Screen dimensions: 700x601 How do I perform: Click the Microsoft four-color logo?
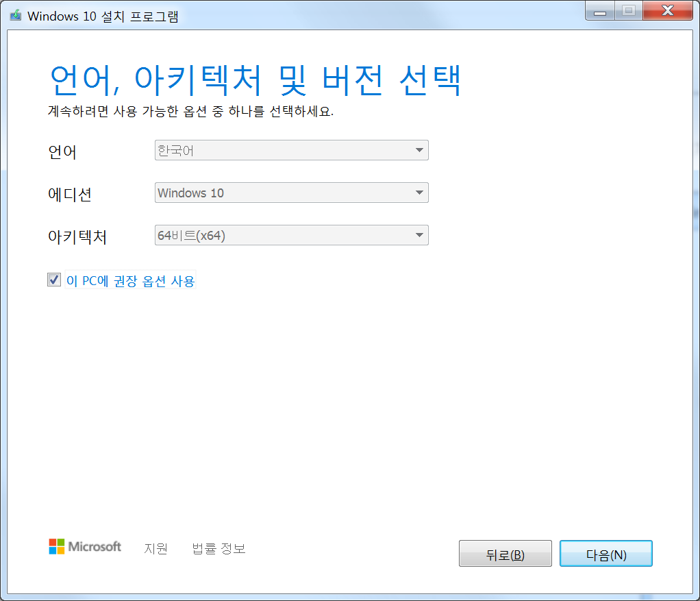(57, 546)
